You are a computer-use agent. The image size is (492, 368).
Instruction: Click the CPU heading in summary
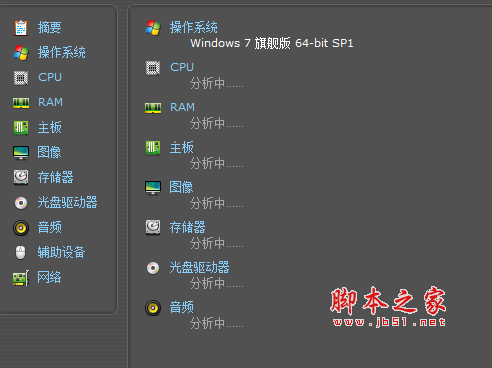[182, 67]
